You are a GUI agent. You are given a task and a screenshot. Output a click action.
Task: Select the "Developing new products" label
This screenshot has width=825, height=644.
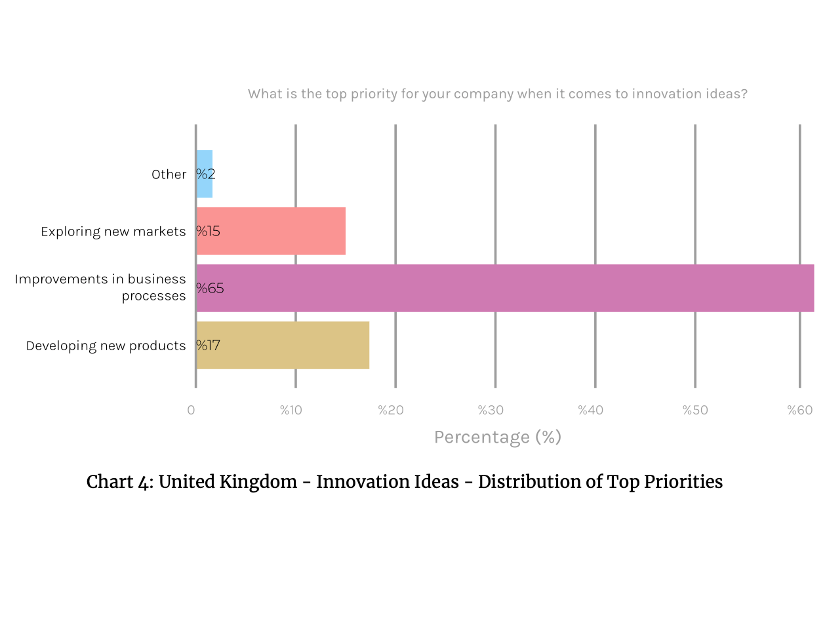106,346
